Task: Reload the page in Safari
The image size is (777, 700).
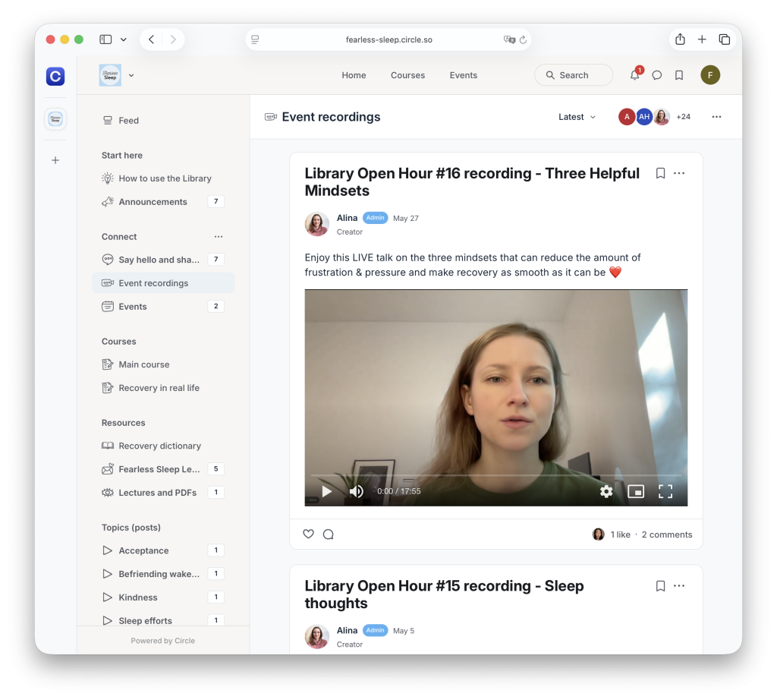Action: [523, 39]
